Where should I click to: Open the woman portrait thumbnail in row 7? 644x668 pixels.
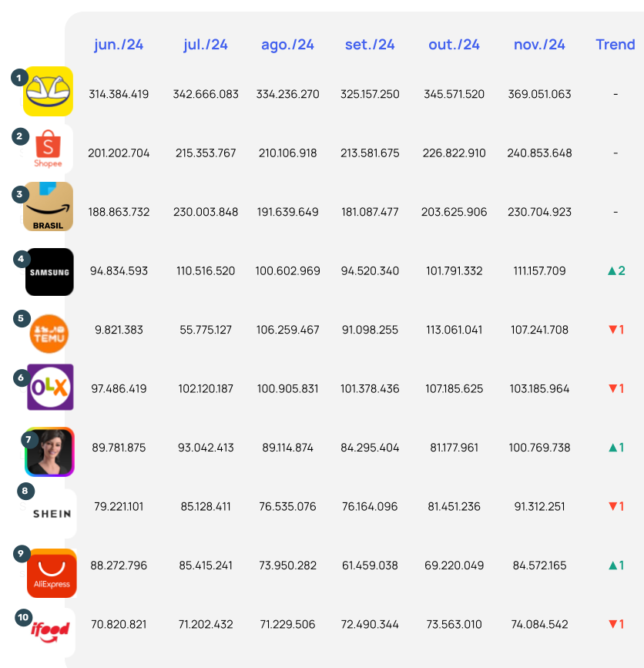pyautogui.click(x=50, y=452)
